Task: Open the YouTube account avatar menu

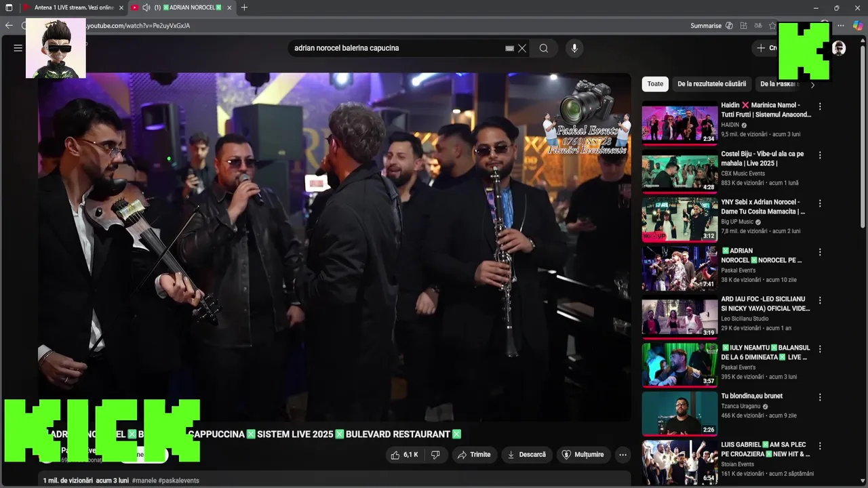Action: point(839,48)
